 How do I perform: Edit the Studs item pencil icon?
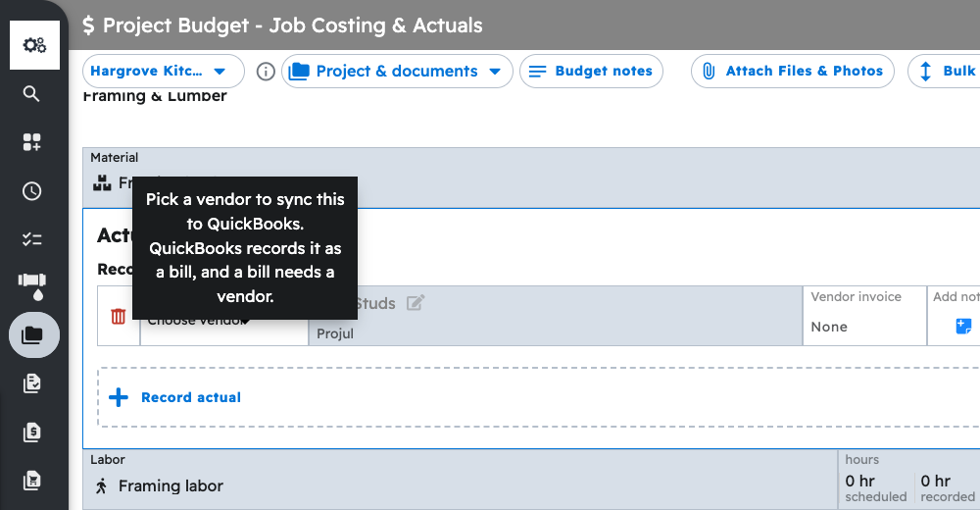(x=416, y=303)
